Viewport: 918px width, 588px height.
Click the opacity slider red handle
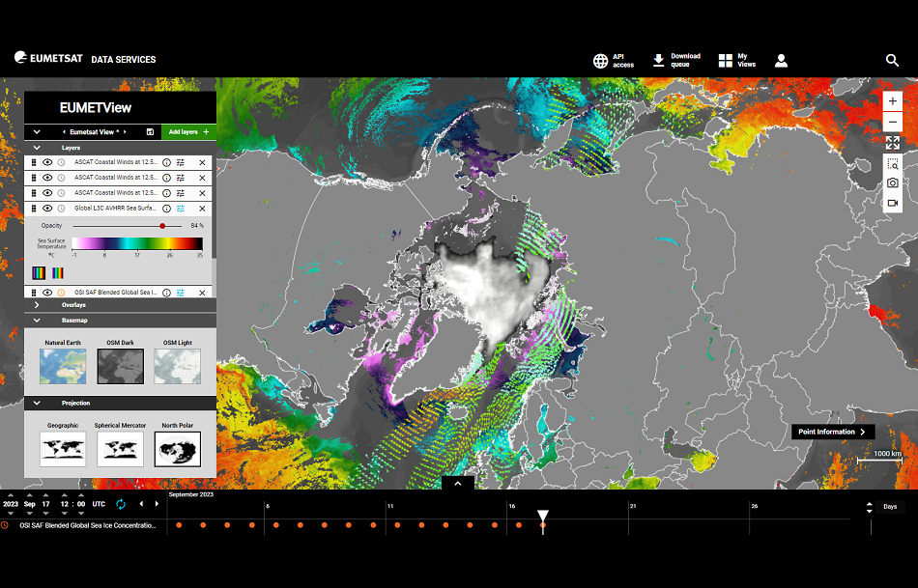point(162,226)
